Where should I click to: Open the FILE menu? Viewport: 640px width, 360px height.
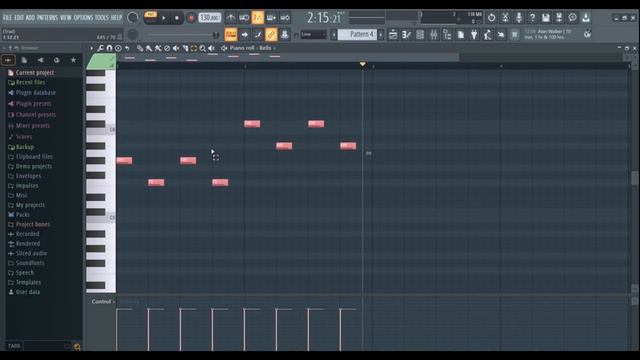coord(7,18)
